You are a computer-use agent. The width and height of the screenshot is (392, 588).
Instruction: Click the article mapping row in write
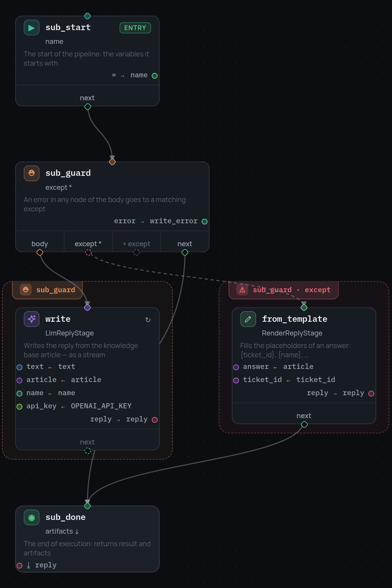pyautogui.click(x=64, y=380)
